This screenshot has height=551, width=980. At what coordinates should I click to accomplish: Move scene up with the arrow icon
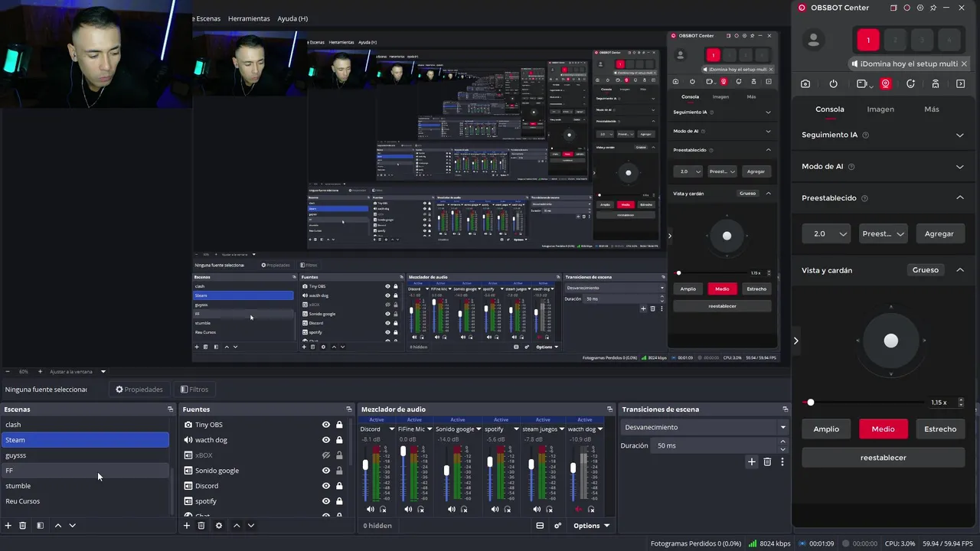pos(57,526)
